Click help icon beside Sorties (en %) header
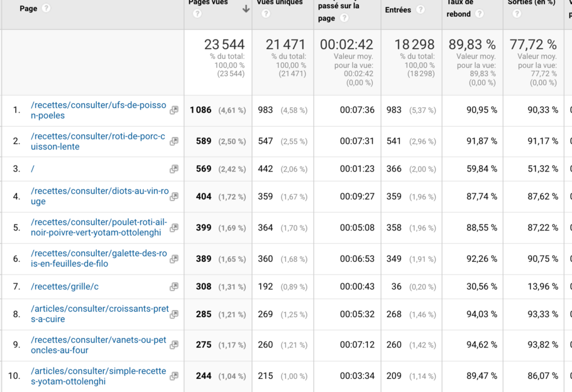Screen dimensions: 572x392 tap(517, 14)
